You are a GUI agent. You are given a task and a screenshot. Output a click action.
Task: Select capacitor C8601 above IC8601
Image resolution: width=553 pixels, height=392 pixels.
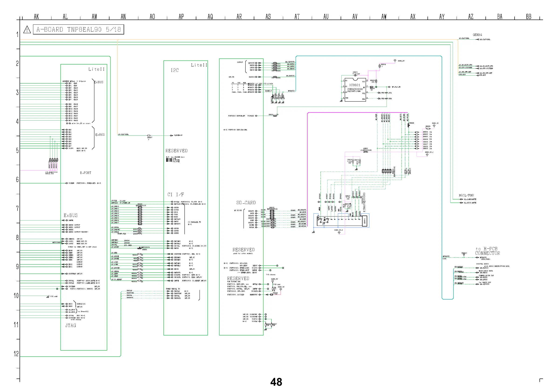[355, 75]
